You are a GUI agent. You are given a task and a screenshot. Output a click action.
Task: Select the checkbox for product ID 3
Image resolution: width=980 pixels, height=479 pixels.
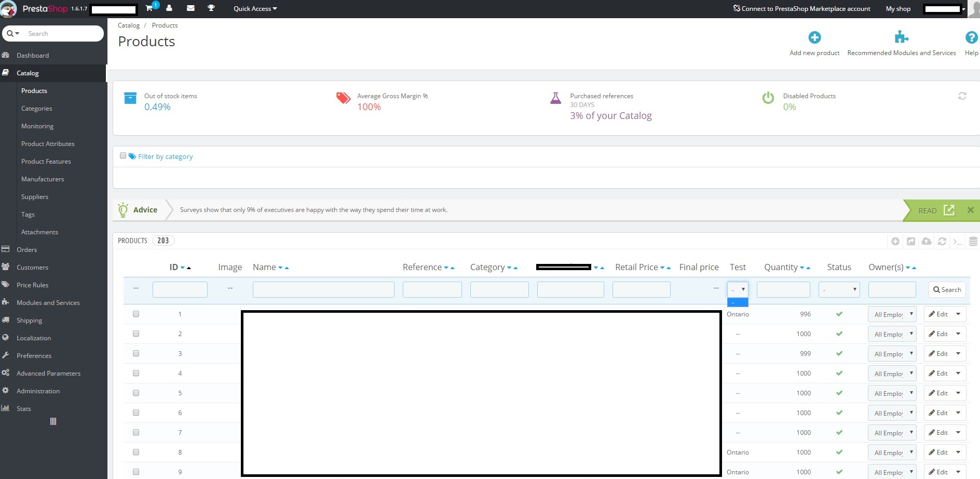(136, 353)
